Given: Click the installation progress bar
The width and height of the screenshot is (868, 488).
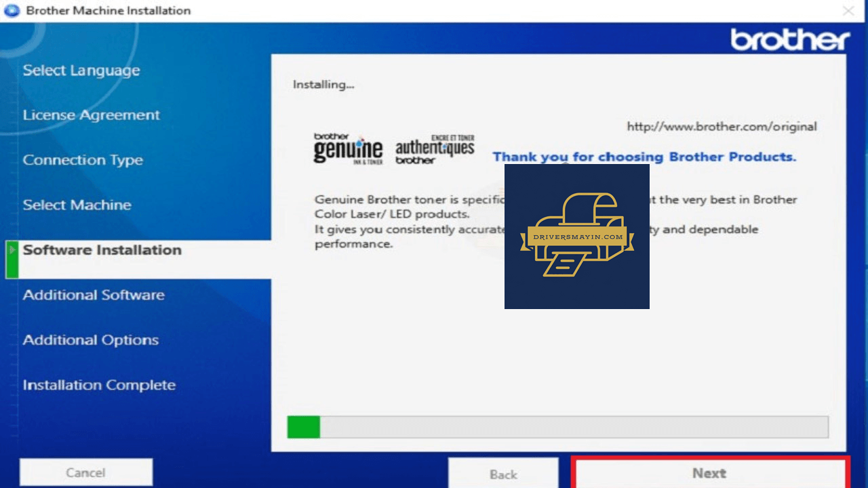Looking at the screenshot, I should tap(557, 427).
